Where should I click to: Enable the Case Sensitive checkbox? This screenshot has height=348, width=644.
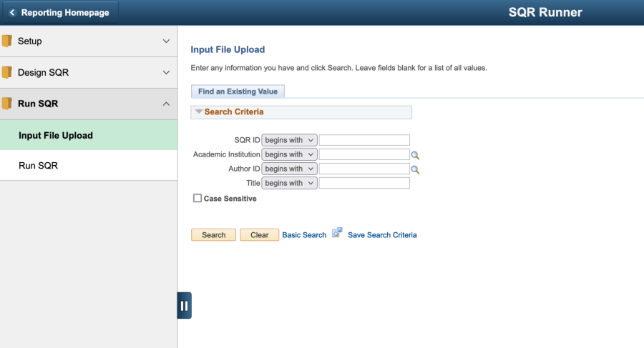click(197, 198)
